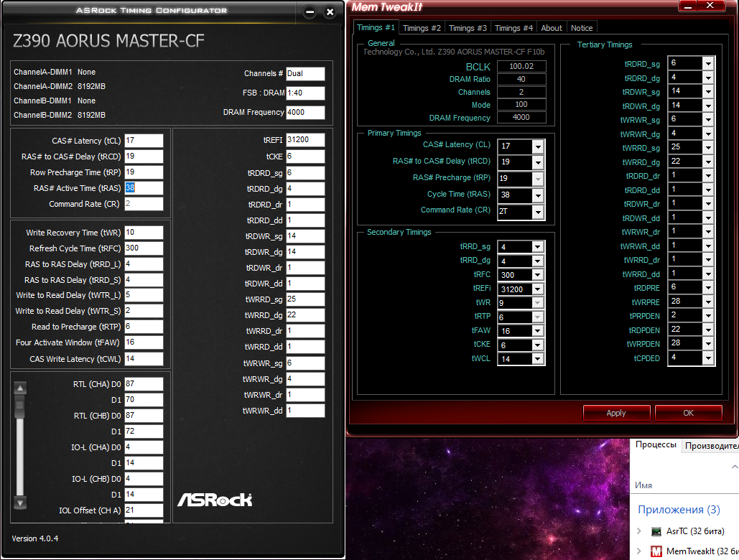
Task: Click Приложения (3) group header
Action: 679,510
